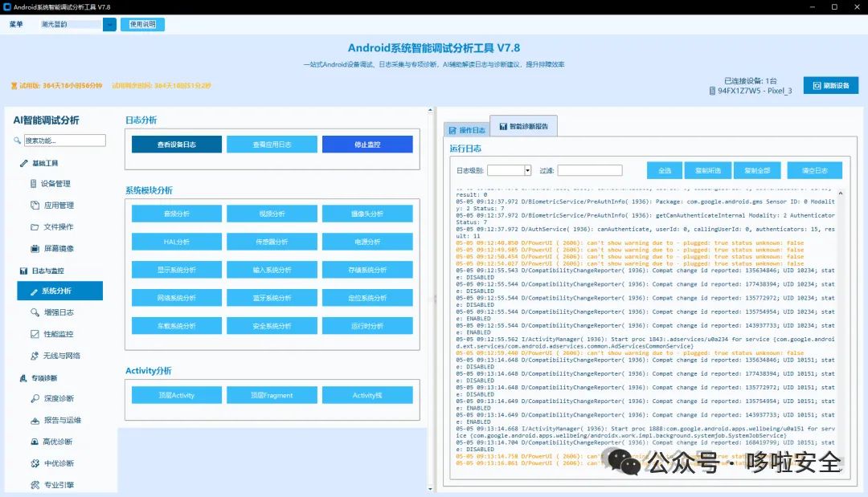The width and height of the screenshot is (868, 497).
Task: Run 摄像头分析 module
Action: 367,214
